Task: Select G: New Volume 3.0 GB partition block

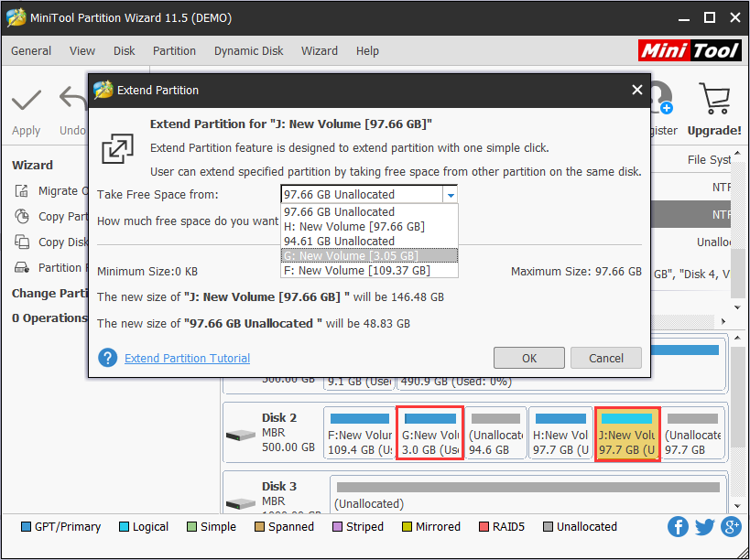Action: (x=429, y=434)
